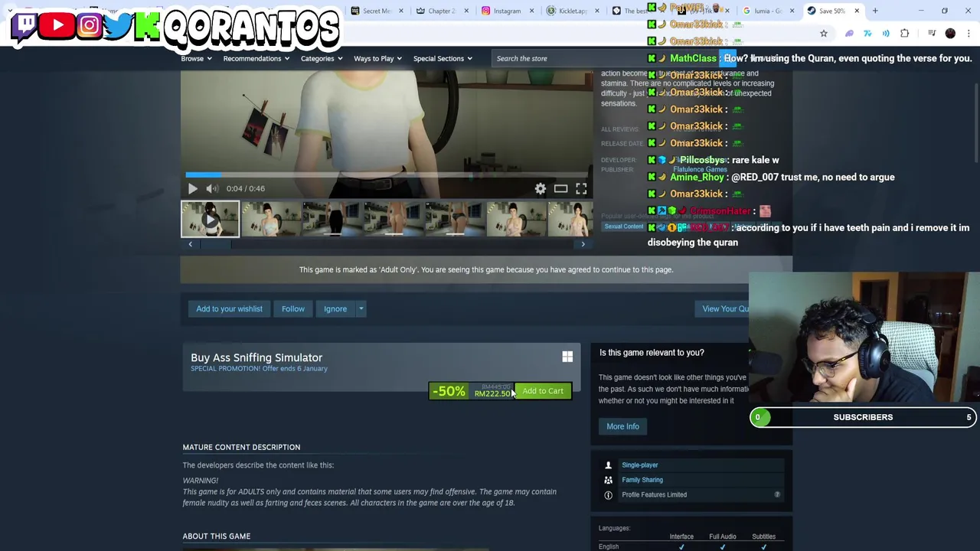Click the page vertical scrollbar
The height and width of the screenshot is (551, 980).
point(976,122)
